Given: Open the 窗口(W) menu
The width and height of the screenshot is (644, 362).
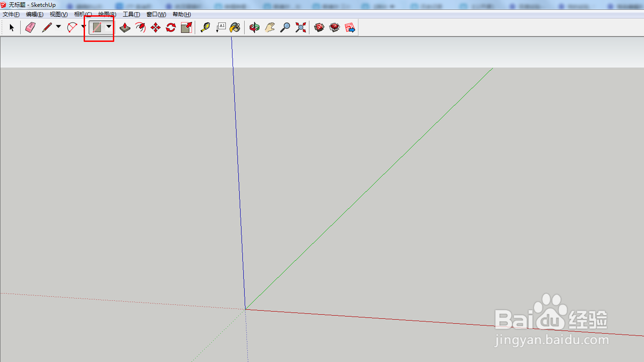Looking at the screenshot, I should [156, 14].
